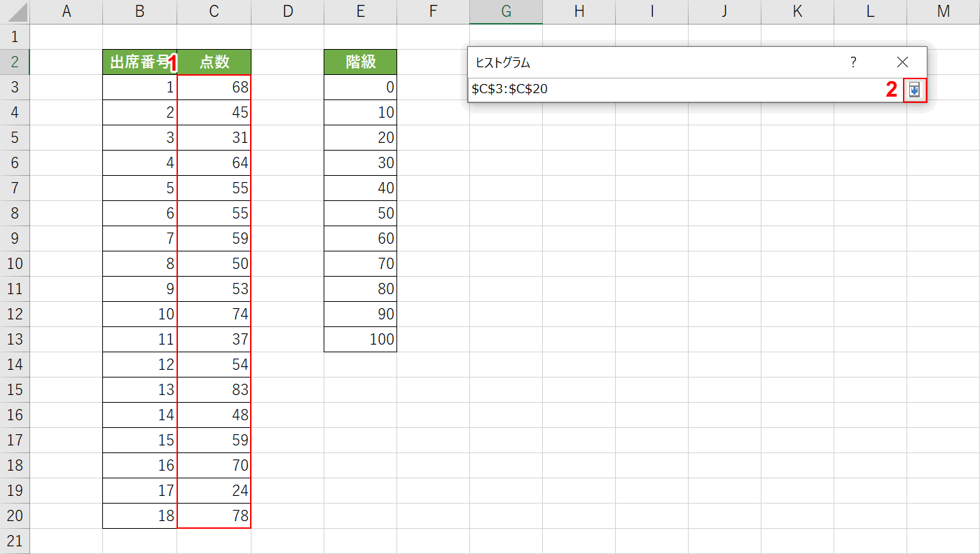Select the column G header
The image size is (980, 554).
[x=506, y=11]
